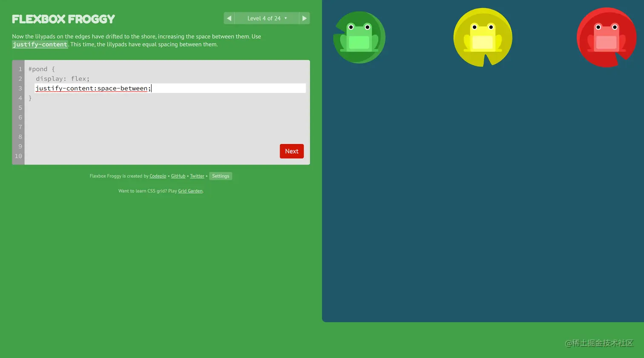Click the justify-content help term

pos(40,44)
